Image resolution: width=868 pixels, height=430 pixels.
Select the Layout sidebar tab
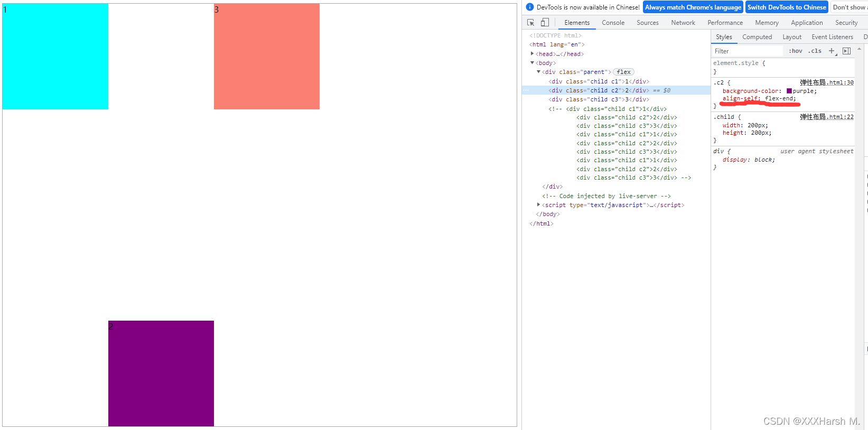(792, 37)
